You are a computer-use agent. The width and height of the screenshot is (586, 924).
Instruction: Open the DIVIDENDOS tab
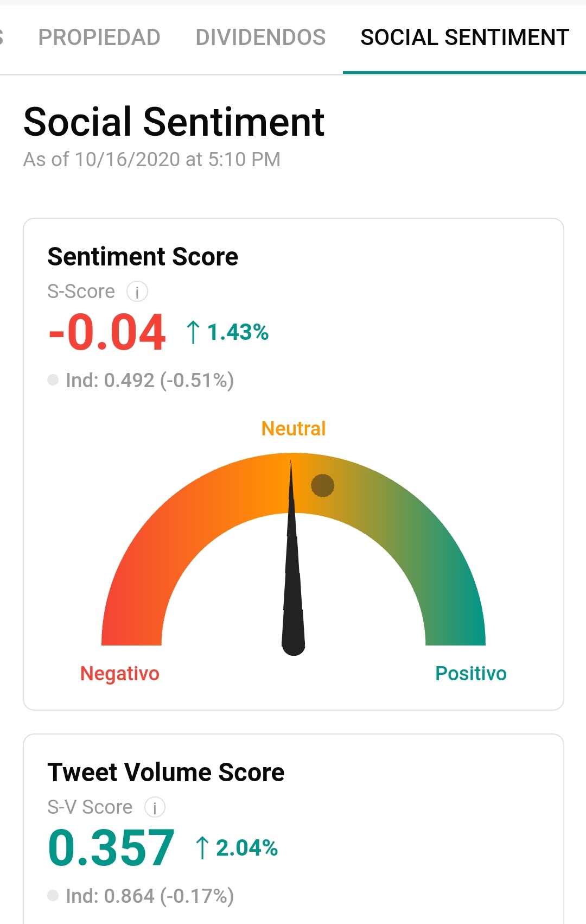260,37
